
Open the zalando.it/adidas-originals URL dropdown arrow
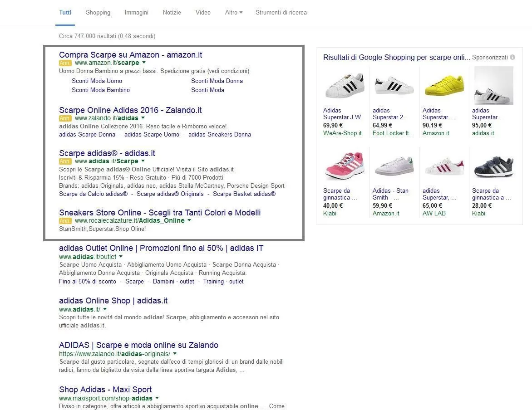click(x=175, y=354)
